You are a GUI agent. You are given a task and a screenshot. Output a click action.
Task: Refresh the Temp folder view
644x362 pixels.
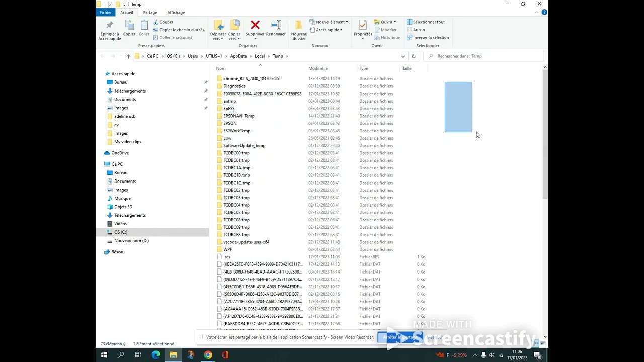click(x=414, y=56)
